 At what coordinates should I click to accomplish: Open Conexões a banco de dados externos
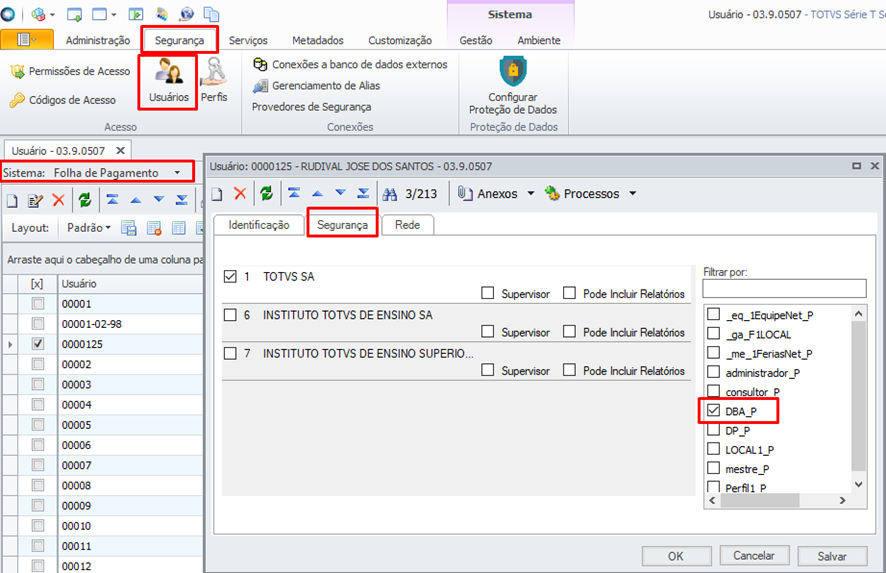click(x=350, y=64)
